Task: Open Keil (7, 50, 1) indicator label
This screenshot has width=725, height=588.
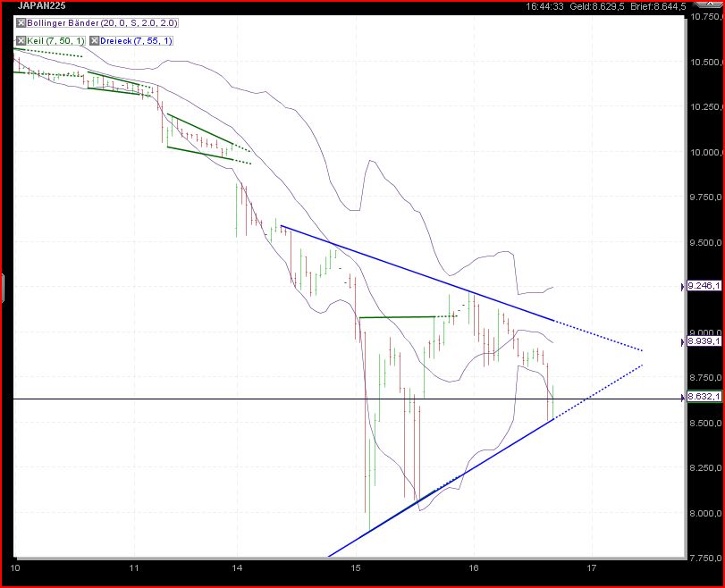Action: point(55,41)
